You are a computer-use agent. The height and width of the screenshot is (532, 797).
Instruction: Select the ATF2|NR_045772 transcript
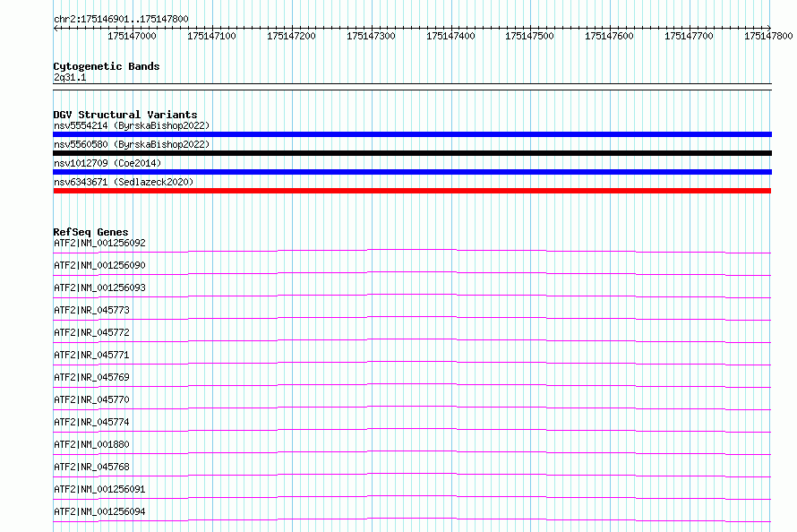(x=91, y=332)
